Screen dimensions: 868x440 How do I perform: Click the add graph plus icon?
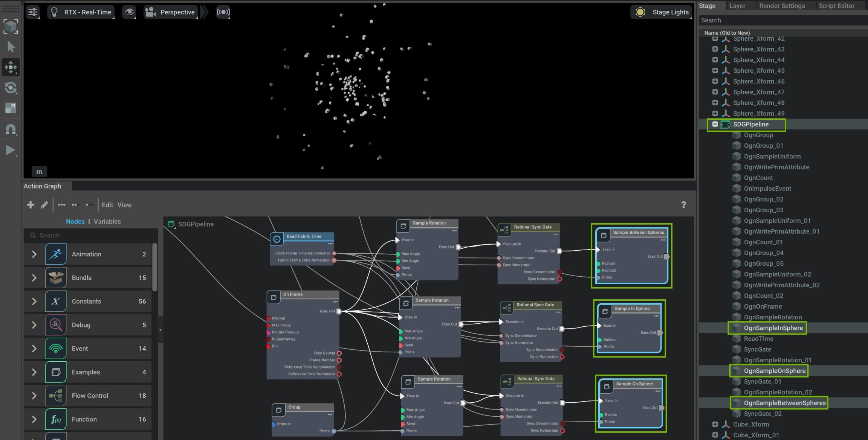(x=31, y=205)
